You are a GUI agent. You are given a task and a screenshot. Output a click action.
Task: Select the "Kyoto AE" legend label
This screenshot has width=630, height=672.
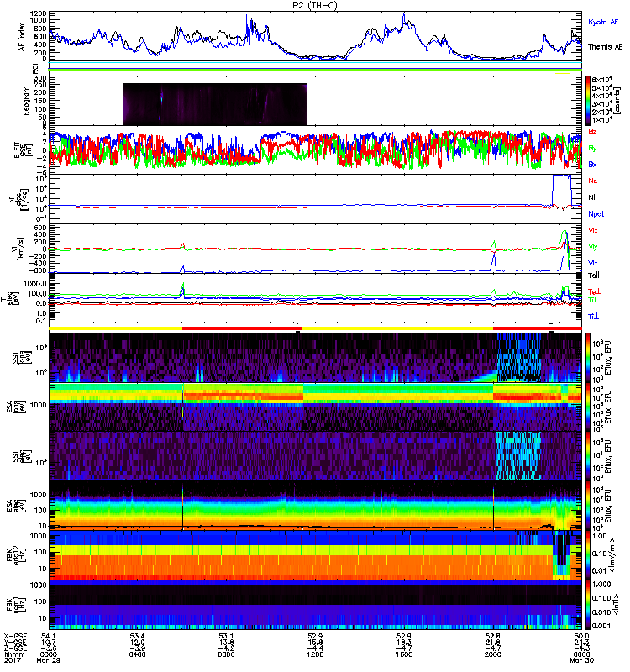pyautogui.click(x=603, y=23)
